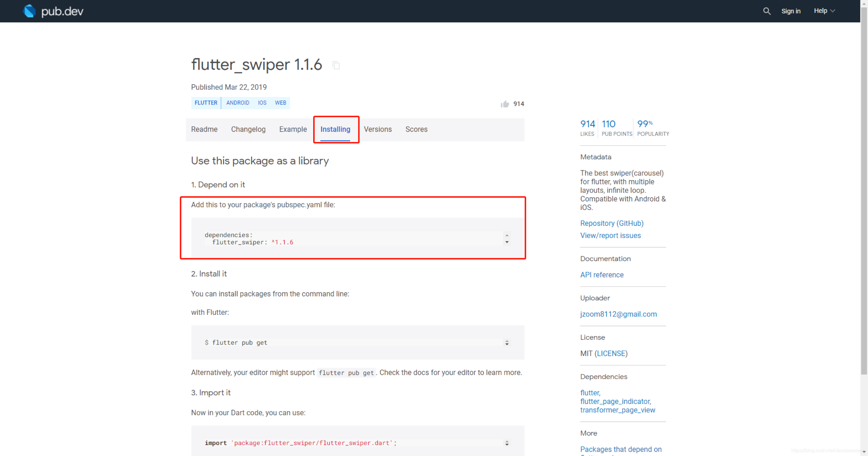The width and height of the screenshot is (868, 456).
Task: Click the 110 PUB POINTS score
Action: tap(617, 128)
